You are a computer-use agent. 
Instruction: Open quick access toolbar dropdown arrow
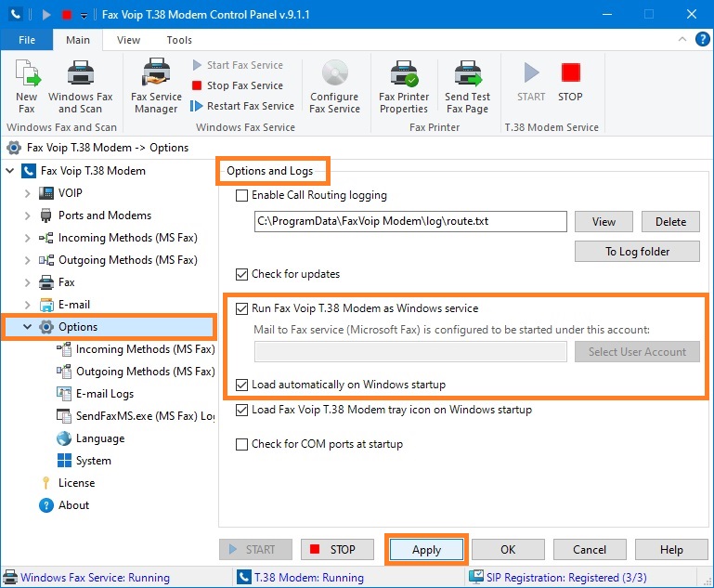84,16
